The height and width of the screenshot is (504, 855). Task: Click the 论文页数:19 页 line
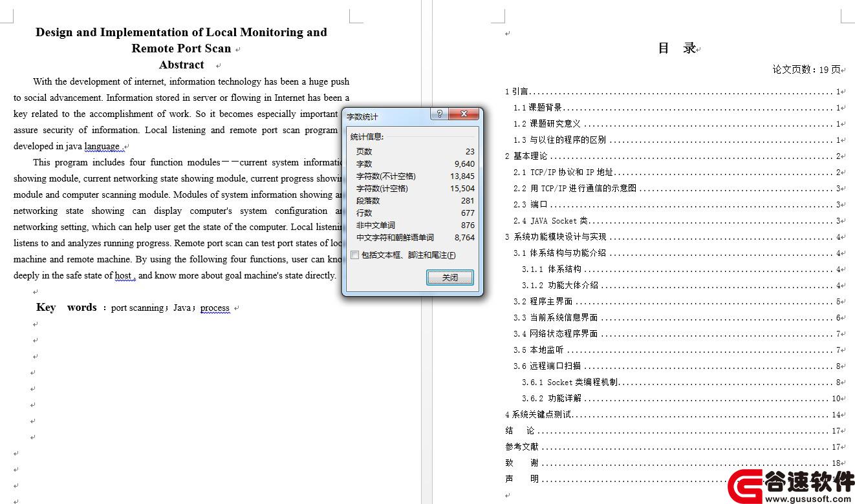coord(806,69)
